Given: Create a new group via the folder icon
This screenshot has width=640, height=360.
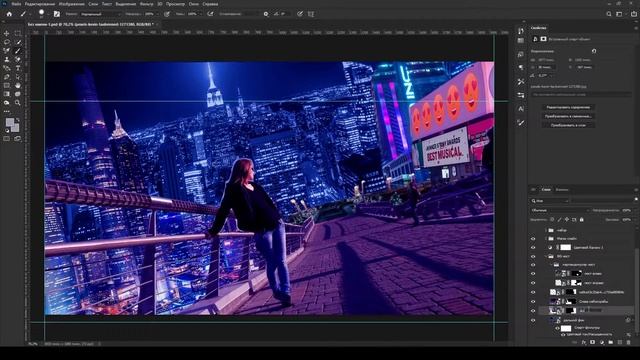Looking at the screenshot, I should tap(611, 343).
